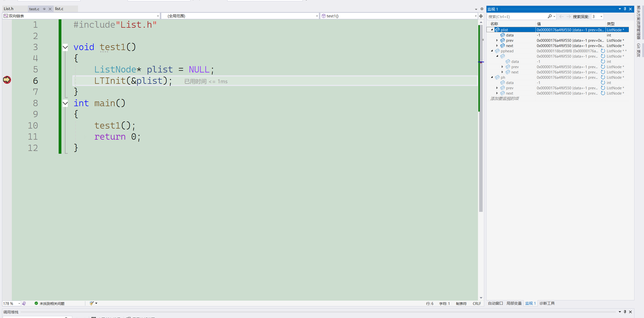Open the 局部变量 tab
This screenshot has width=644, height=318.
coord(514,303)
